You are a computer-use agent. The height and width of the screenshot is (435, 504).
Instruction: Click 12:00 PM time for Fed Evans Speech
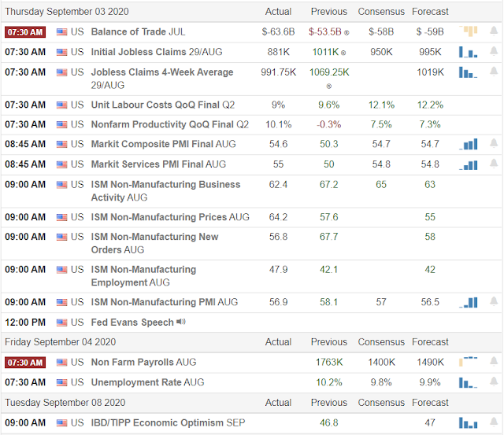(x=25, y=323)
